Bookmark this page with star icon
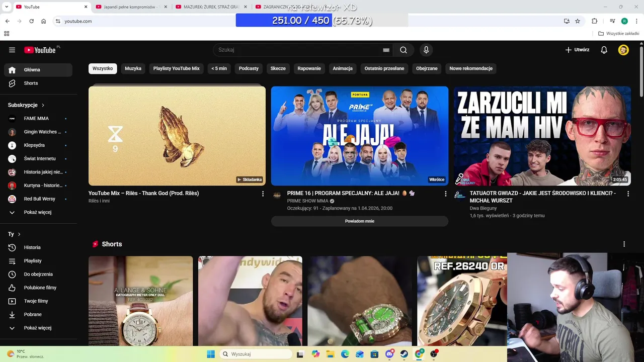Image resolution: width=644 pixels, height=362 pixels. [x=578, y=21]
